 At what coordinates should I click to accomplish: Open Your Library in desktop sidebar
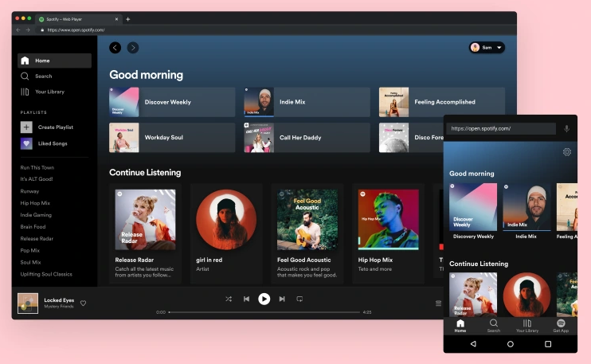point(42,92)
